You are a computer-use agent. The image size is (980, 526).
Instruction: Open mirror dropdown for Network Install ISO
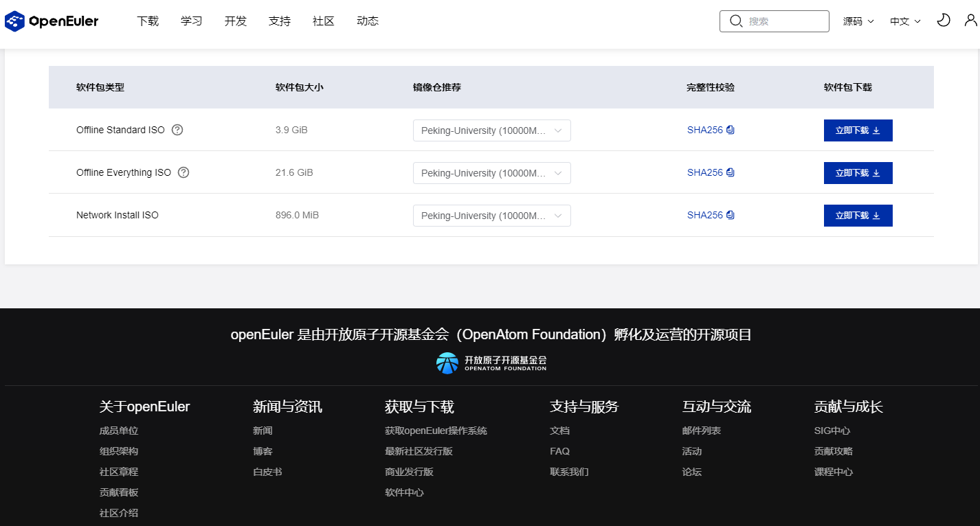tap(492, 216)
